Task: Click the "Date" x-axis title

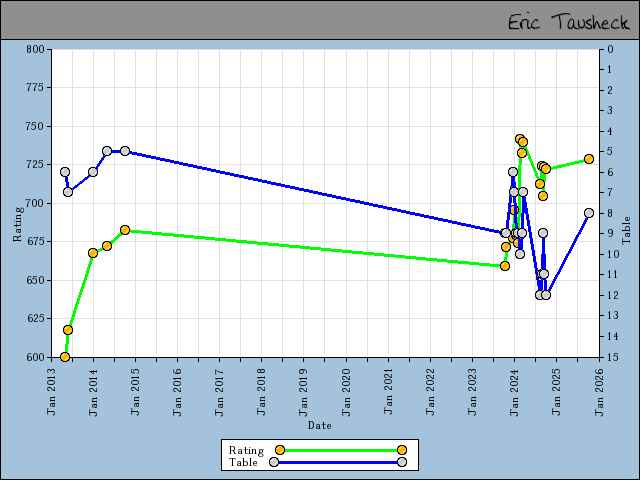Action: click(320, 425)
